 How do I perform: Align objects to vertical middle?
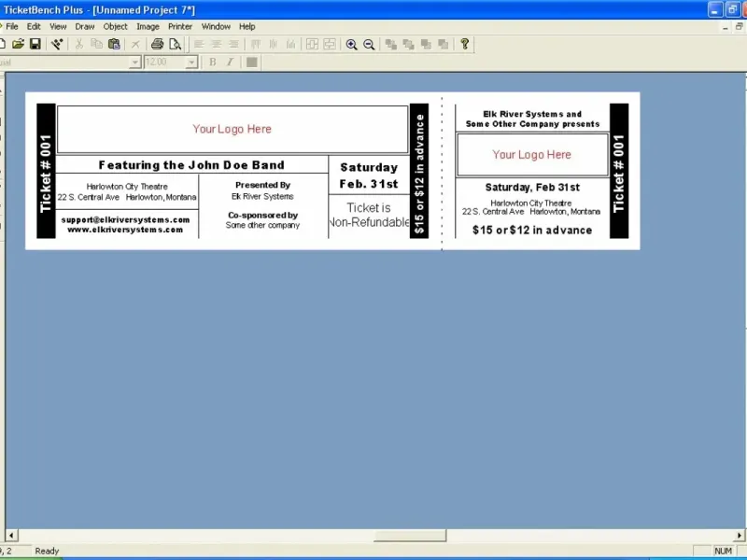pos(273,44)
